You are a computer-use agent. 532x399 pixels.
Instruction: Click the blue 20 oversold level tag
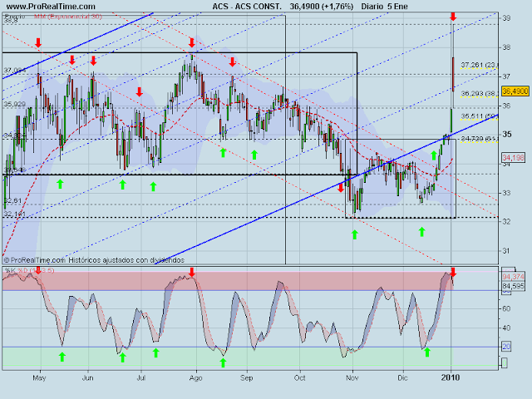(506, 347)
